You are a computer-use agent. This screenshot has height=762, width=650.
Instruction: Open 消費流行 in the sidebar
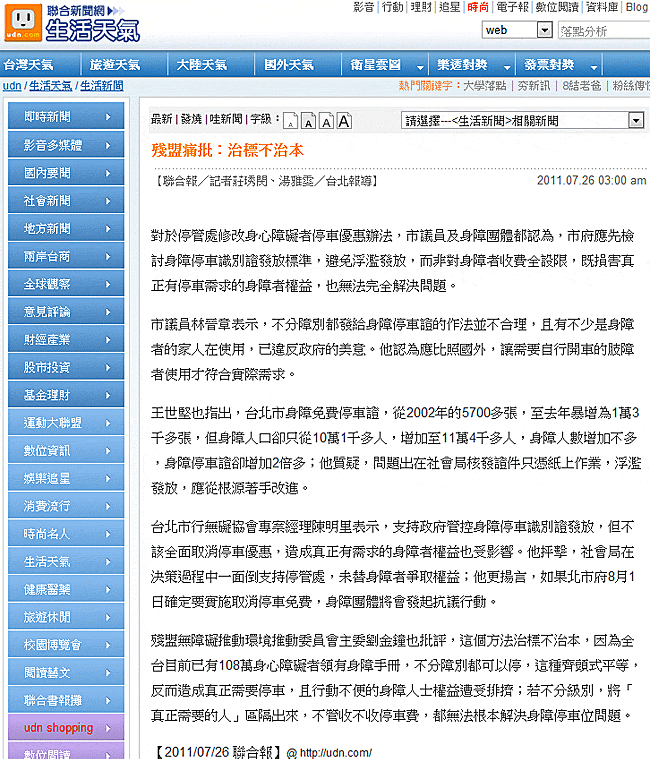(x=66, y=505)
